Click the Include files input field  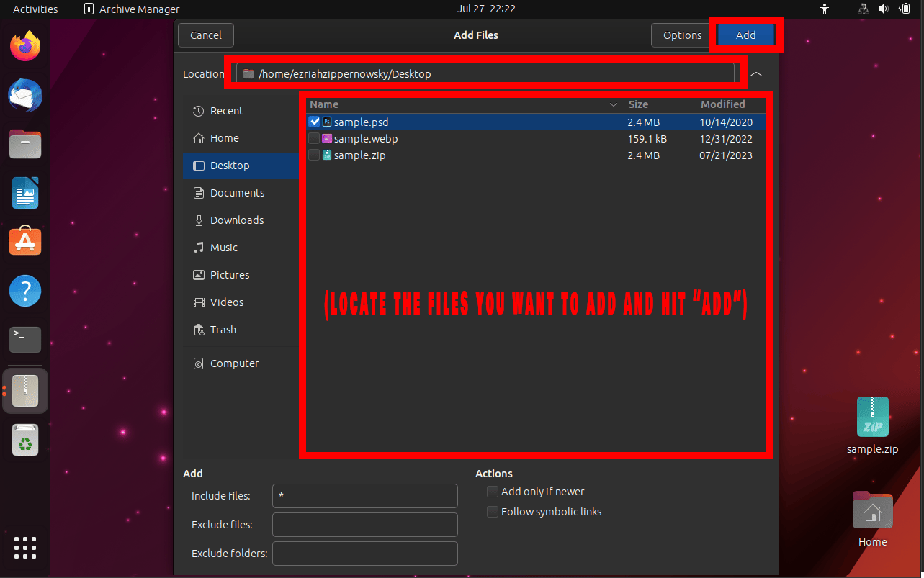(364, 496)
